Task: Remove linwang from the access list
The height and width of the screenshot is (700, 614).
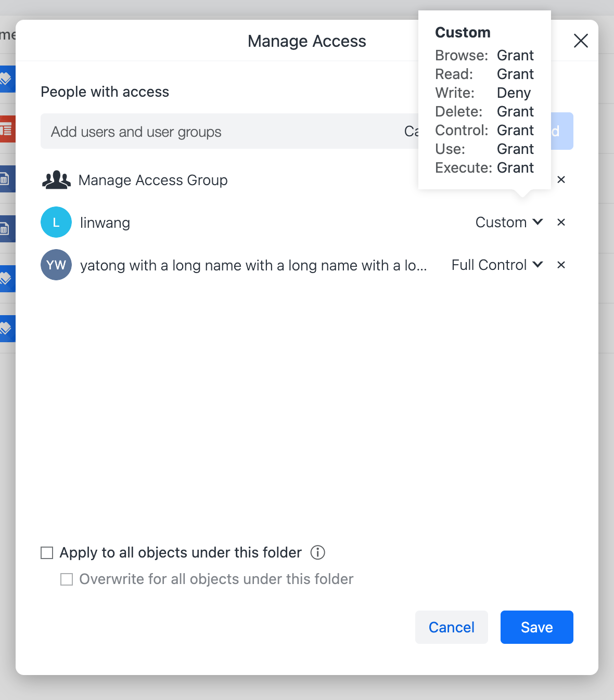Action: pos(561,223)
